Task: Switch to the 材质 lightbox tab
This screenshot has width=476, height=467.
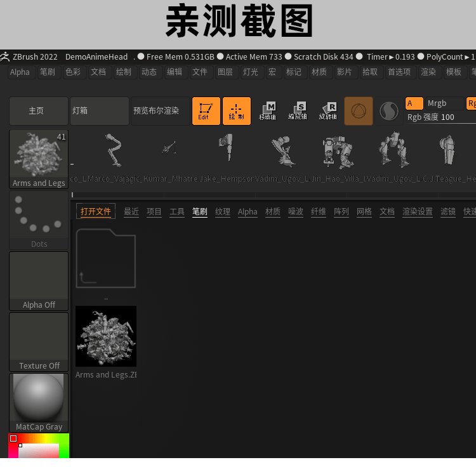Action: pyautogui.click(x=273, y=211)
